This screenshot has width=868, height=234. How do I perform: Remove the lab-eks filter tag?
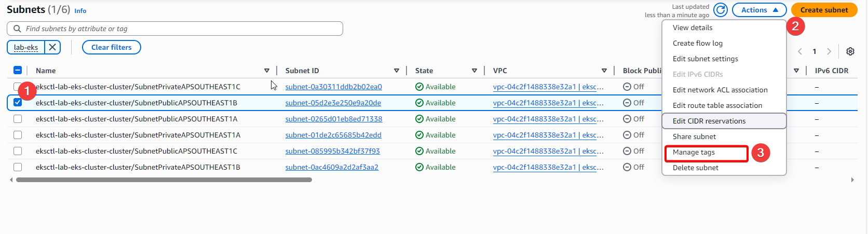(52, 47)
